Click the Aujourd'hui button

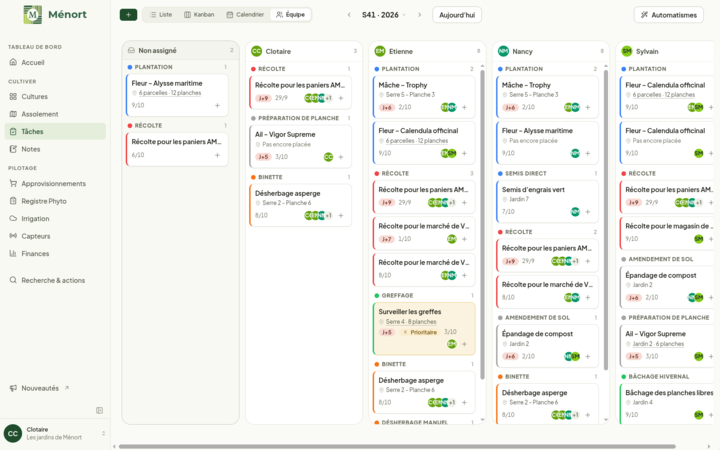(x=457, y=15)
